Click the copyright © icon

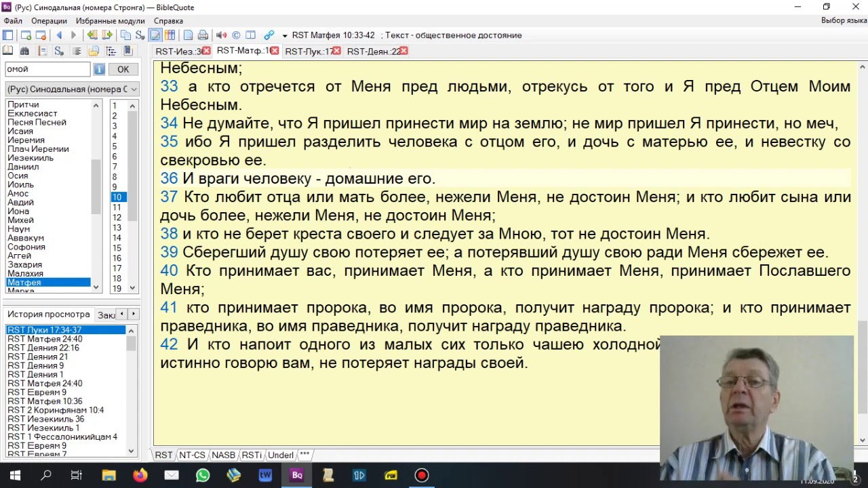click(x=236, y=35)
